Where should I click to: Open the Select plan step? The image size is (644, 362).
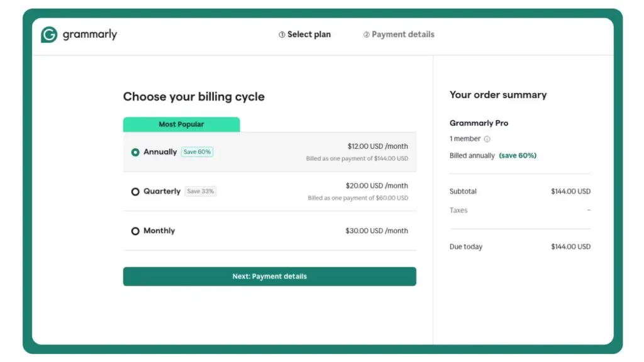[x=308, y=35]
